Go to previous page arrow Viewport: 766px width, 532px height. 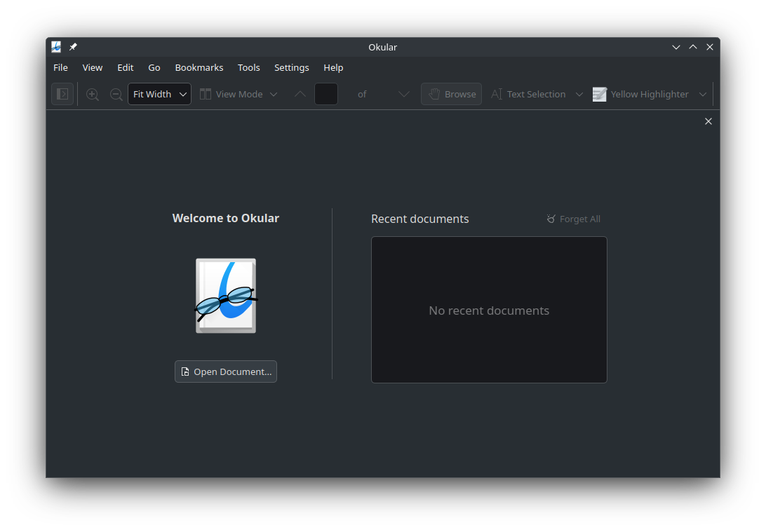(x=300, y=94)
